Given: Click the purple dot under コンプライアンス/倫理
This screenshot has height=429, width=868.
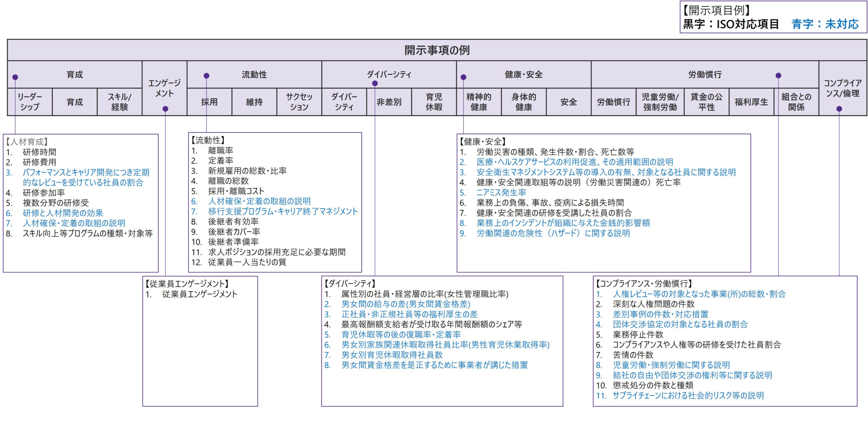Looking at the screenshot, I should click(839, 109).
